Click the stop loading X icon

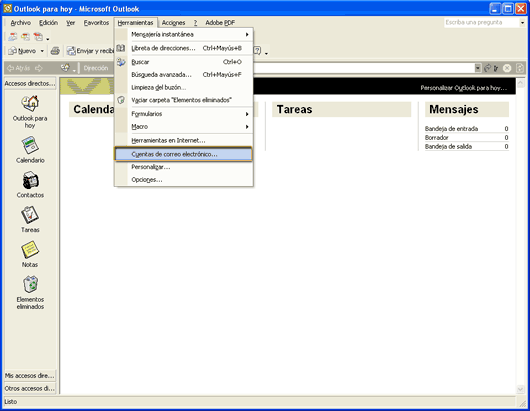coord(507,68)
